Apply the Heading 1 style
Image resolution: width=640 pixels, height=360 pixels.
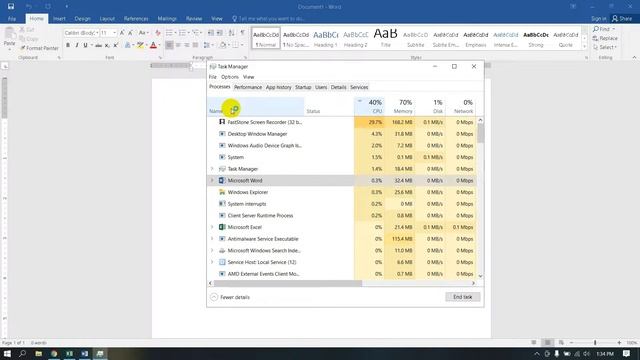[325, 38]
